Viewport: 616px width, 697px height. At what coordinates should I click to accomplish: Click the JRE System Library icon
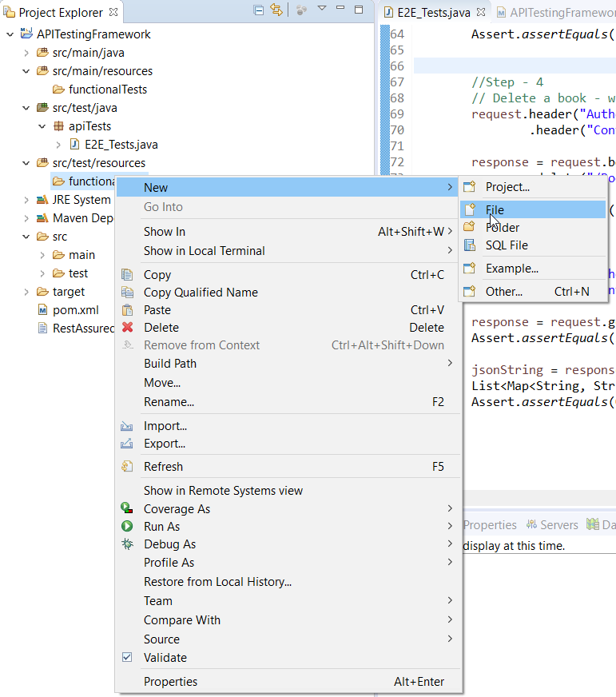click(x=42, y=200)
